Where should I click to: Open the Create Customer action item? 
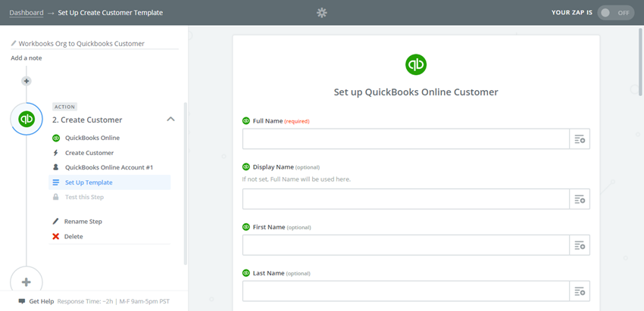pyautogui.click(x=89, y=153)
